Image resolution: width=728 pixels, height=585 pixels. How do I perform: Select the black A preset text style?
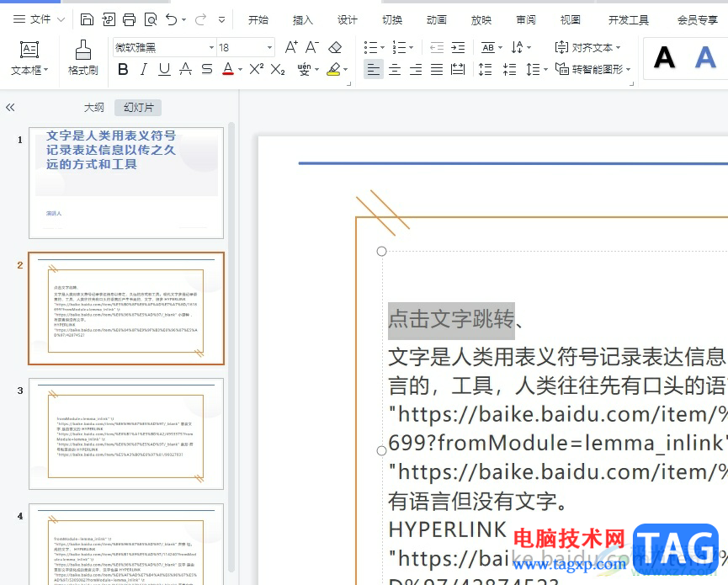[664, 57]
